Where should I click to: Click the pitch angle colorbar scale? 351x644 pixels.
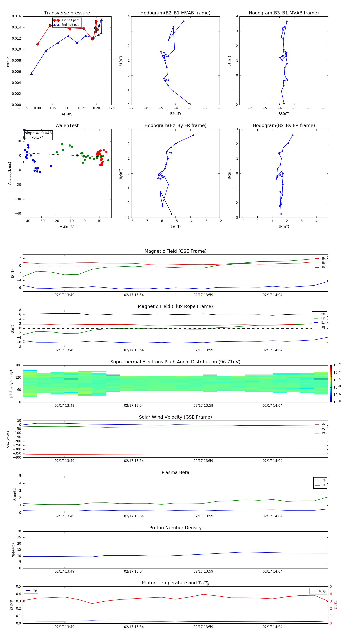[x=331, y=384]
